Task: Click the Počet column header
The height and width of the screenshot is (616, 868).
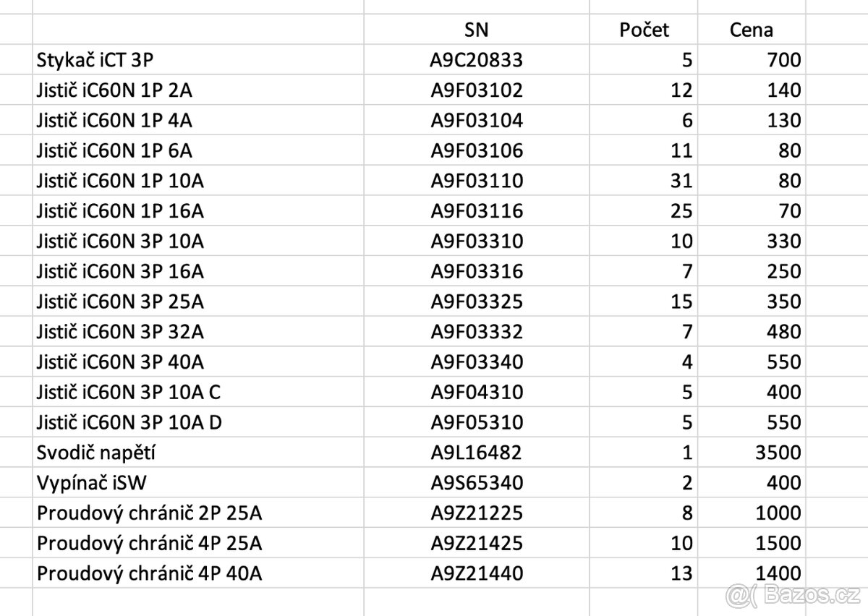Action: 644,30
